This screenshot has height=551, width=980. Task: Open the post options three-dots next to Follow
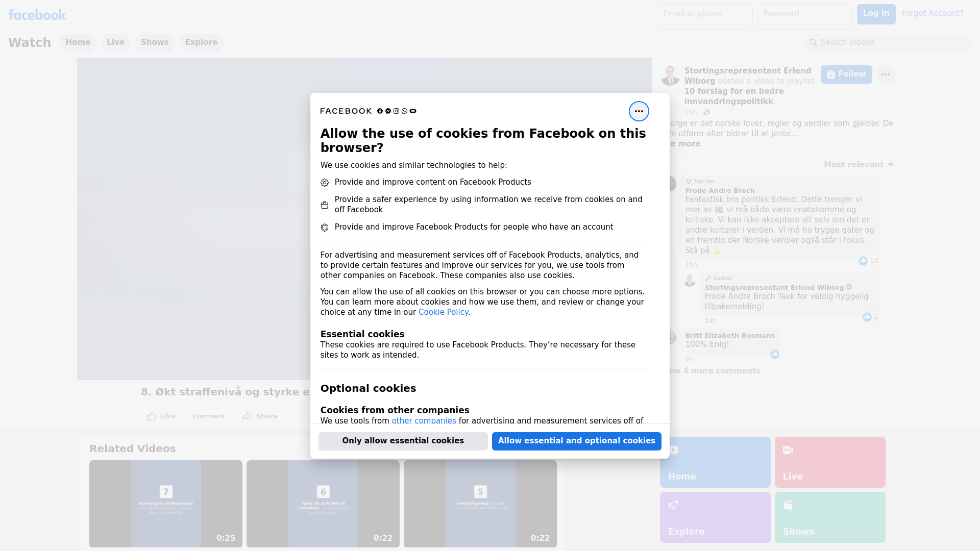coord(885,74)
